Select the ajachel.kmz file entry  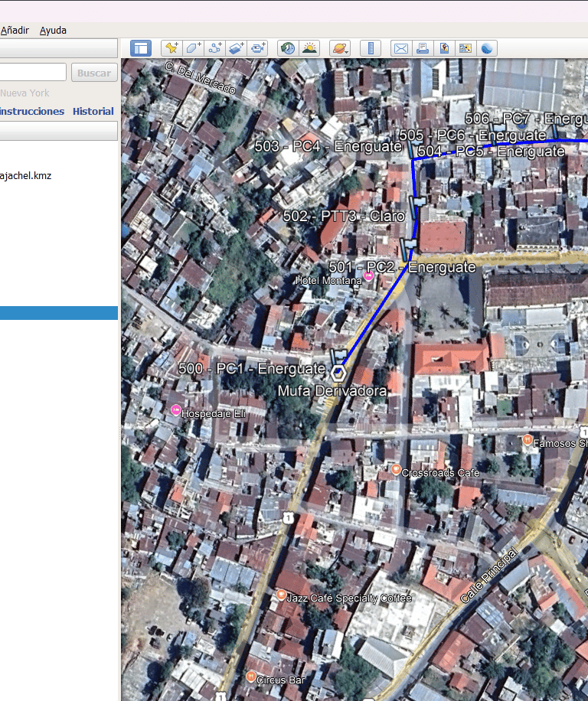[25, 176]
